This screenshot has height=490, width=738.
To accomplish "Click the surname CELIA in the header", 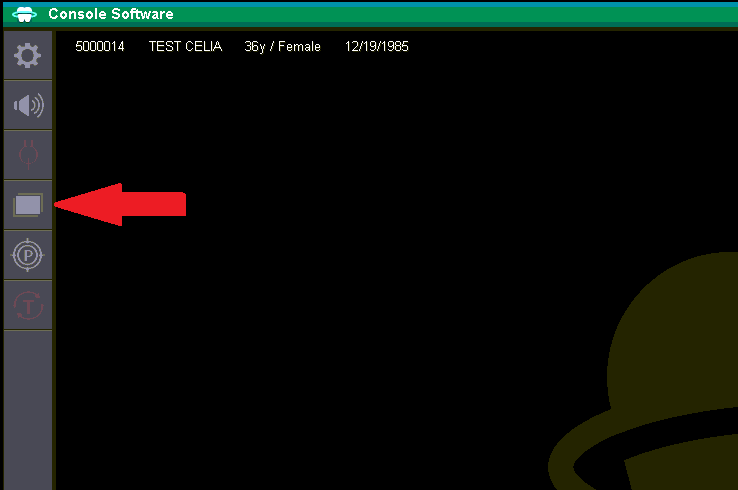I will (203, 47).
